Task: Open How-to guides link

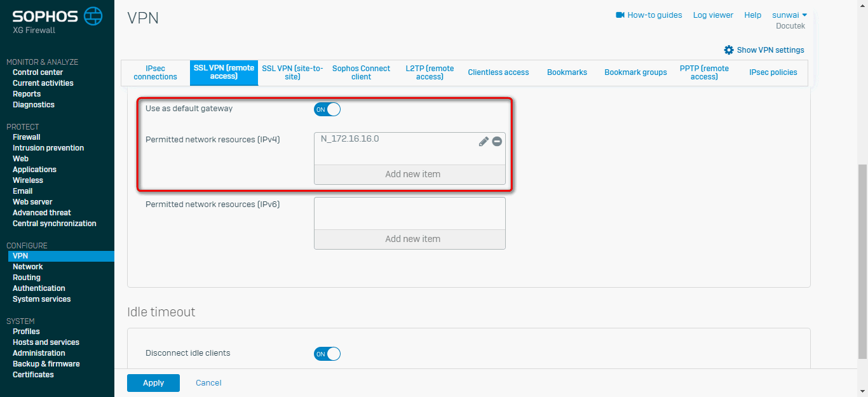Action: tap(654, 15)
